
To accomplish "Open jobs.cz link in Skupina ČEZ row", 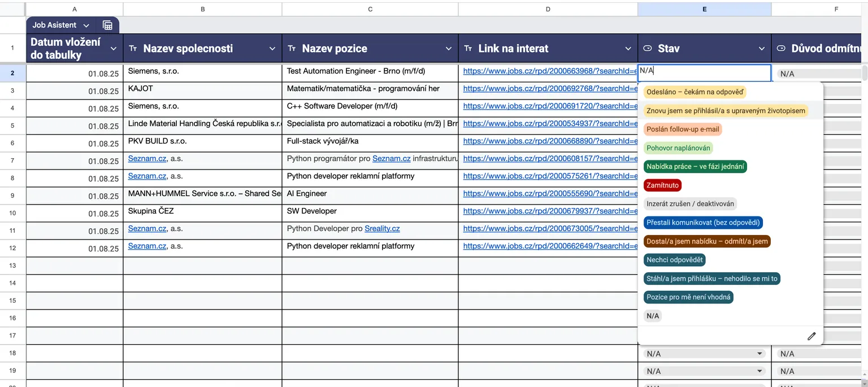I will [x=550, y=211].
